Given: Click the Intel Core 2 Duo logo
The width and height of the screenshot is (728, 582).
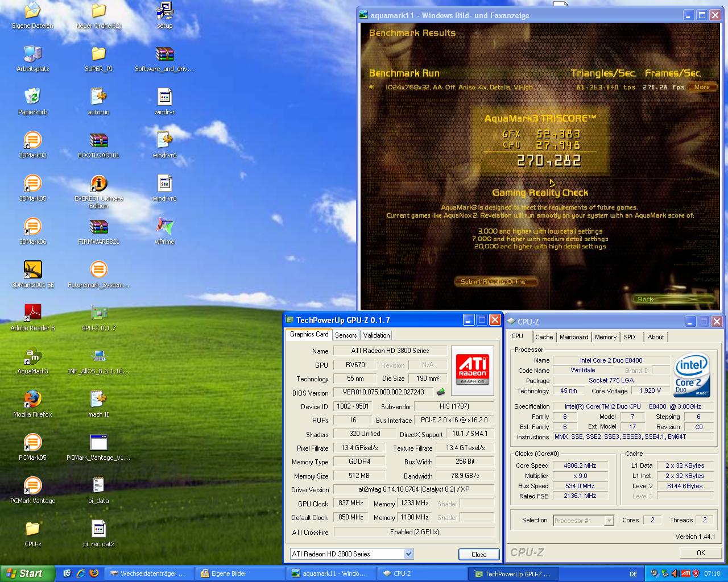Looking at the screenshot, I should pyautogui.click(x=692, y=374).
